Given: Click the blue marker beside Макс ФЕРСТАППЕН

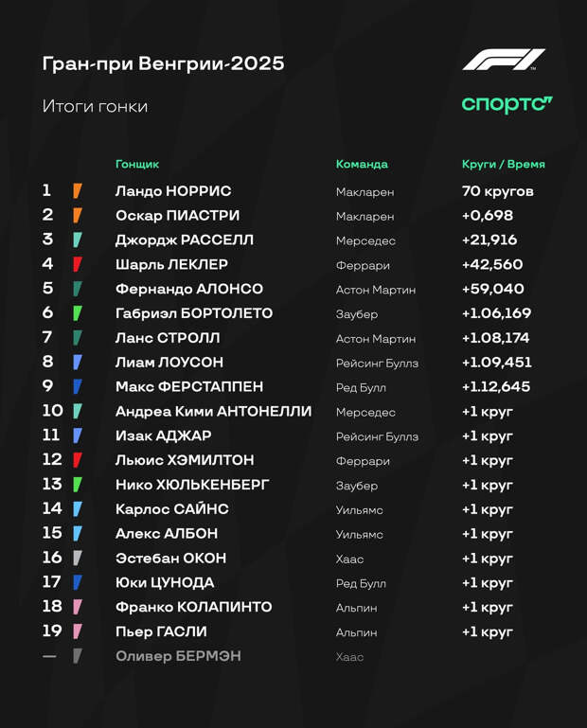Looking at the screenshot, I should (78, 387).
